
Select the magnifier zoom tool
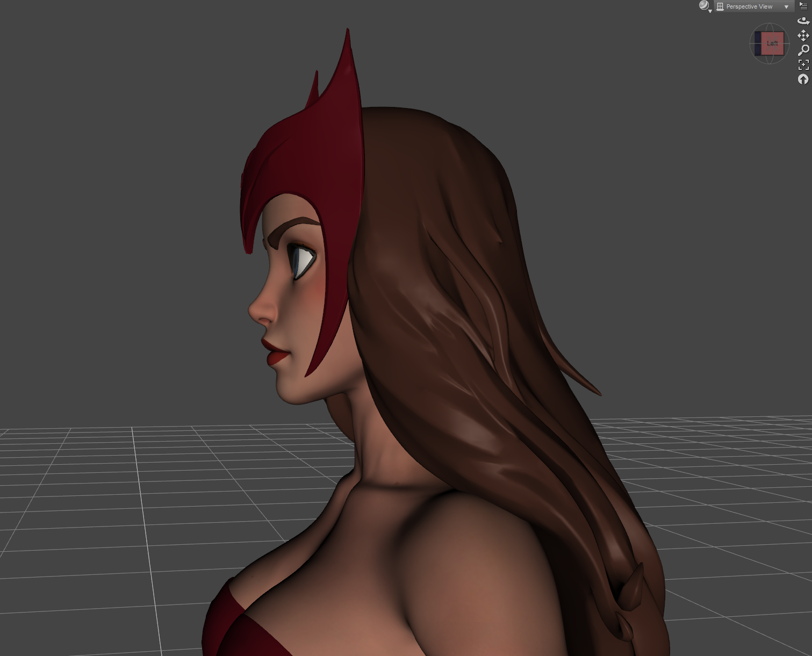pos(803,50)
